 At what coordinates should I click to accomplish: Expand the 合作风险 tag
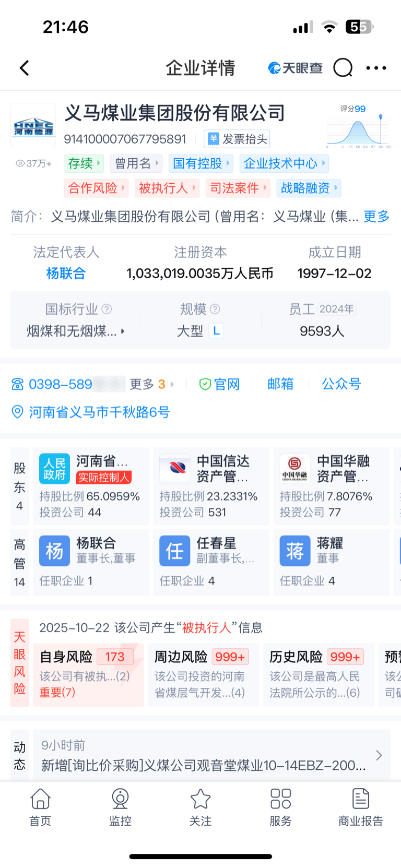click(x=96, y=188)
